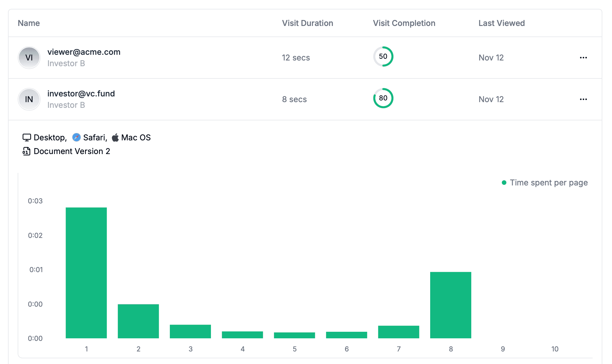Click the Document Version file icon
Viewport: 612px width, 364px height.
[26, 151]
